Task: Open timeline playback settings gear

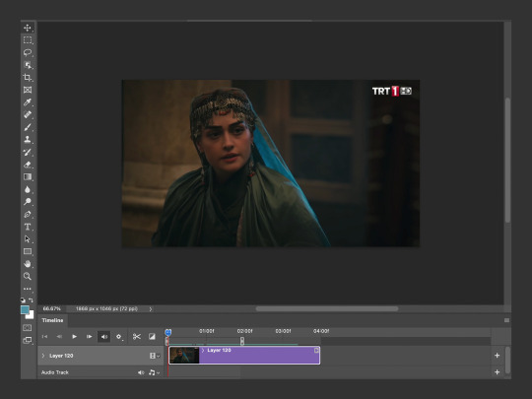Action: point(119,337)
